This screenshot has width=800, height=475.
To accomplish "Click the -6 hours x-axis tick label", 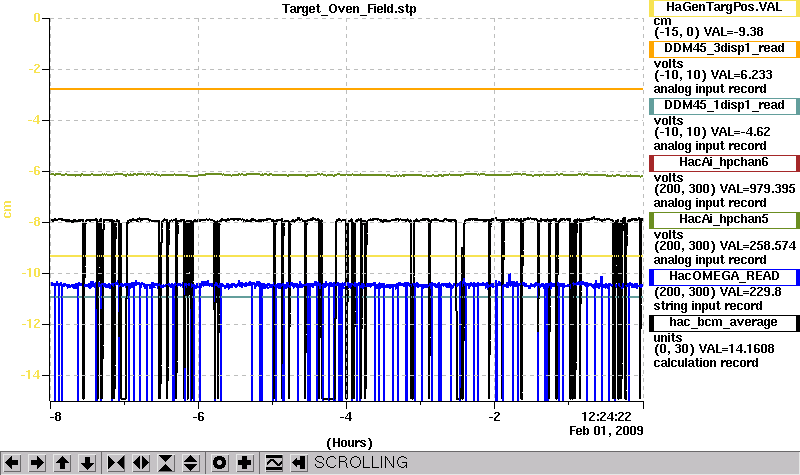I will point(198,417).
